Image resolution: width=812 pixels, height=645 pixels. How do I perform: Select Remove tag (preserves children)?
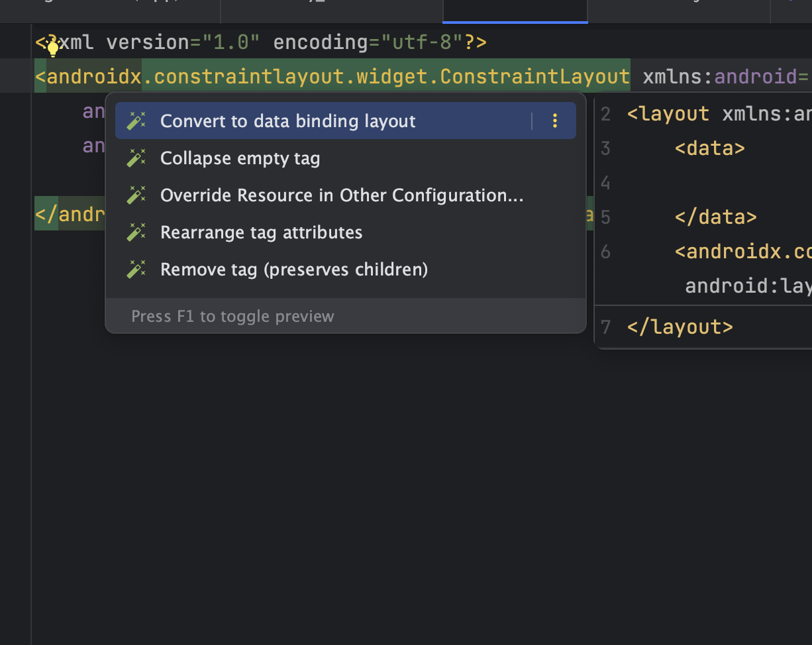294,270
